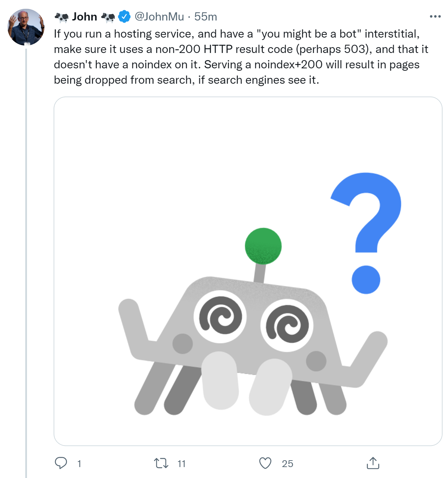Click the like count showing 25
Image resolution: width=448 pixels, height=478 pixels.
click(x=288, y=464)
